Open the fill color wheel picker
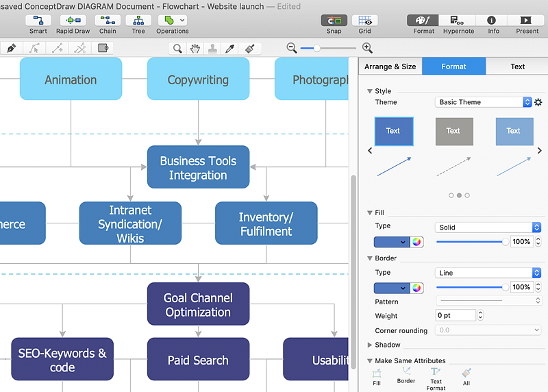 pos(417,242)
